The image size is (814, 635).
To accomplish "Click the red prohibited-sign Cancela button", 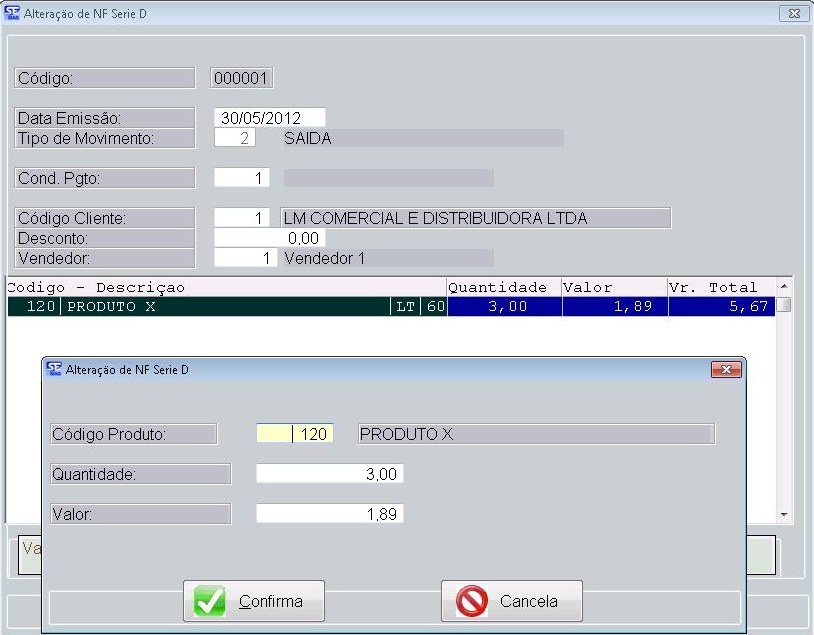I will tap(511, 601).
